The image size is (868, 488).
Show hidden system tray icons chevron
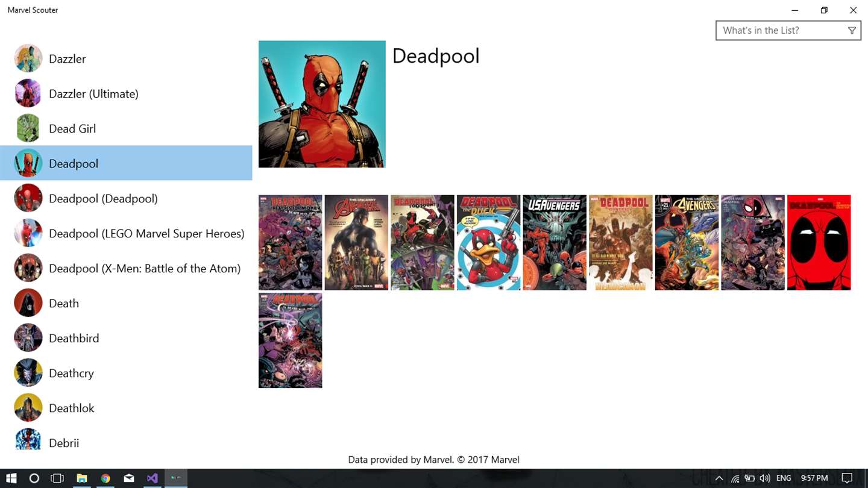pyautogui.click(x=719, y=478)
